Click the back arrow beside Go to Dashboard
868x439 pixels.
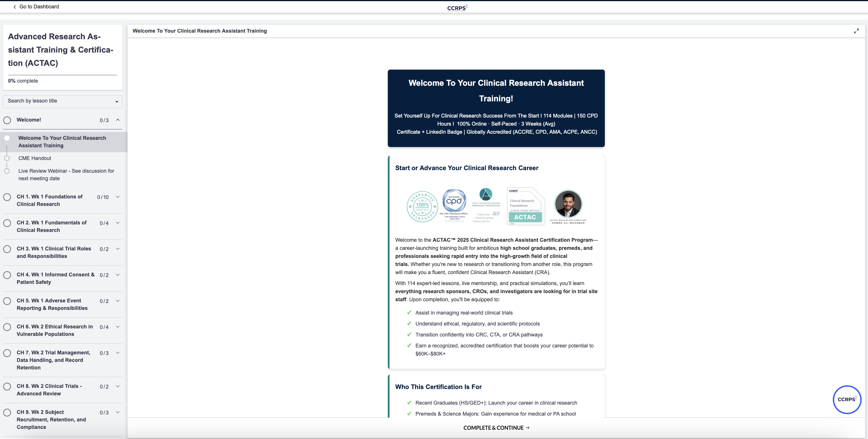click(14, 7)
